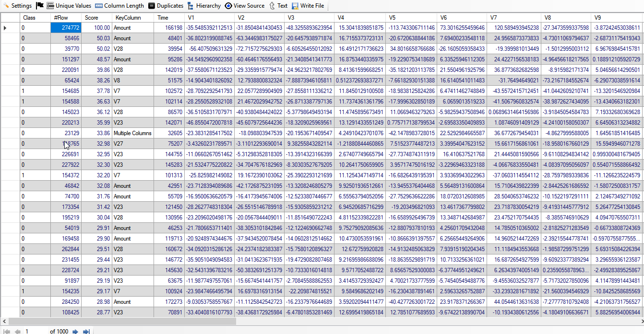Click the horizontal scrollbar left arrow
The image size is (644, 334).
coord(4,322)
